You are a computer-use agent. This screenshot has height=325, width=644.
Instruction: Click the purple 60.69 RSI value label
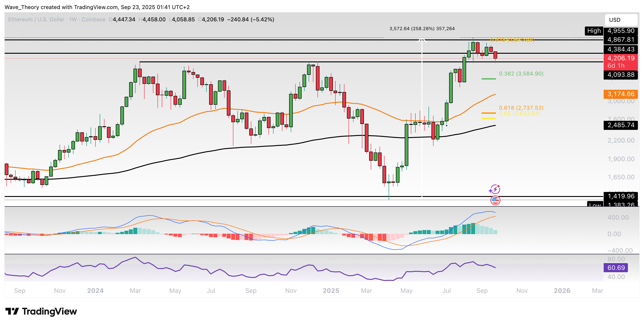[x=615, y=268]
